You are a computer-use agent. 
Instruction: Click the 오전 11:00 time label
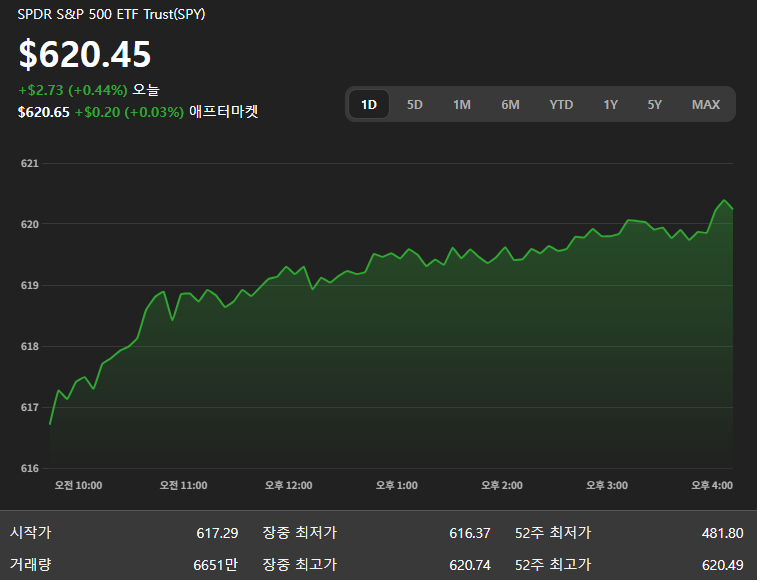[x=183, y=485]
